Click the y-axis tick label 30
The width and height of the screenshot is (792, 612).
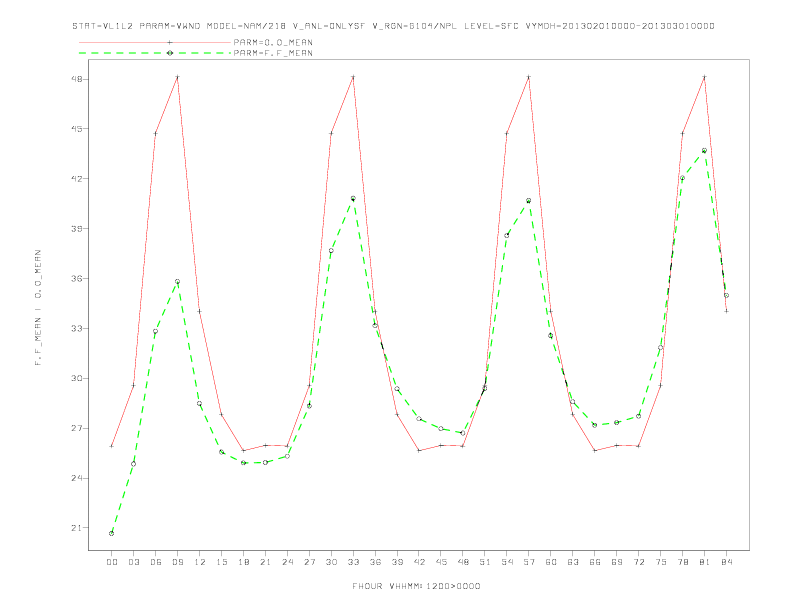tap(76, 378)
